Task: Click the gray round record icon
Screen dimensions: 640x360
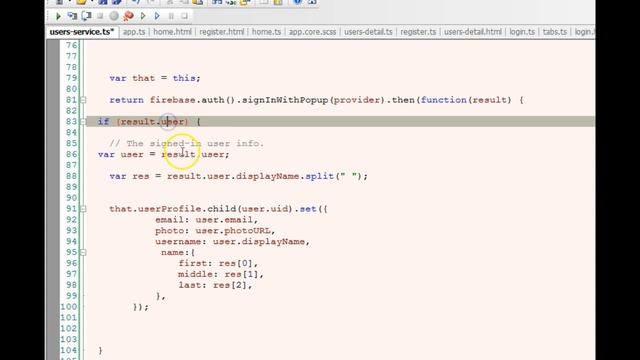Action: pyautogui.click(x=114, y=16)
